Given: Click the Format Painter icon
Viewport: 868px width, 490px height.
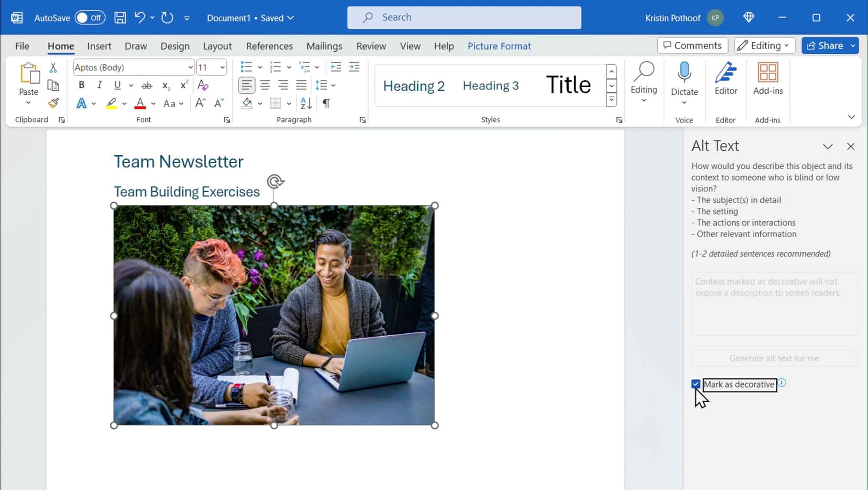Looking at the screenshot, I should click(x=53, y=103).
